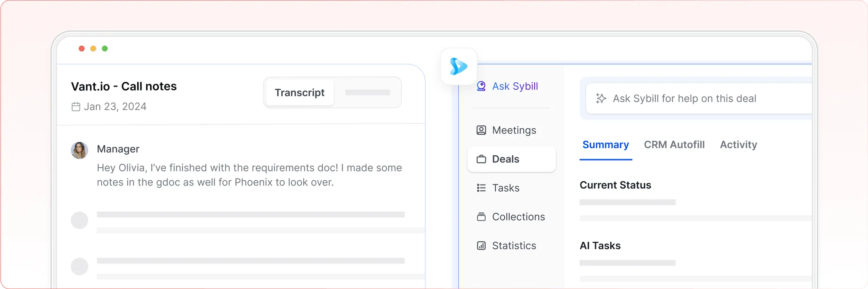Click the Tasks list icon
The image size is (868, 289).
point(481,188)
